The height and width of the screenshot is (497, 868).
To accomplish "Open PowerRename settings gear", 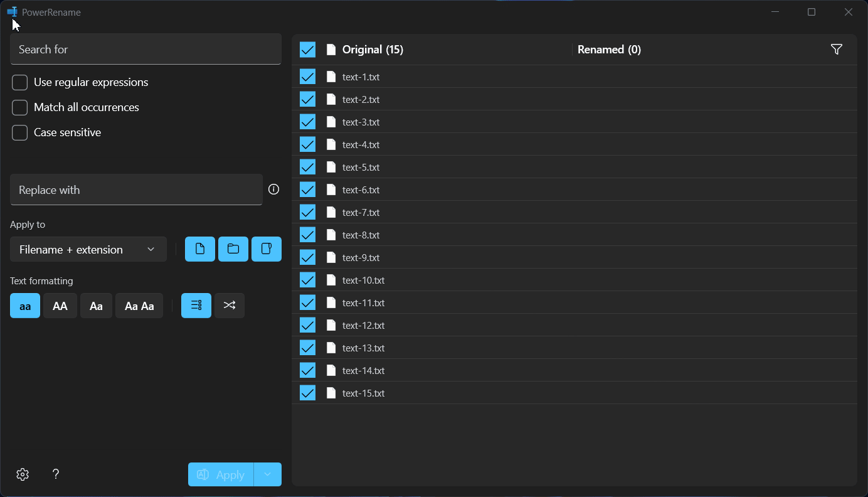I will pos(23,474).
